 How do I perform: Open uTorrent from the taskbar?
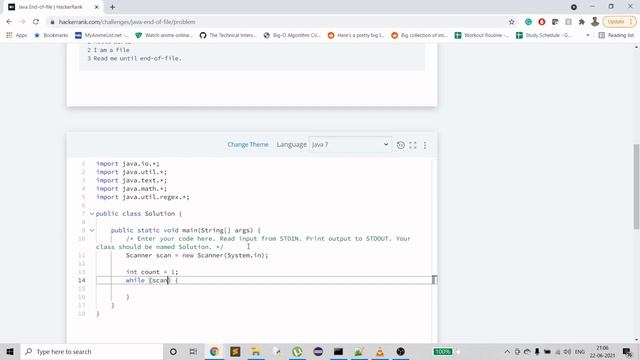point(297,351)
